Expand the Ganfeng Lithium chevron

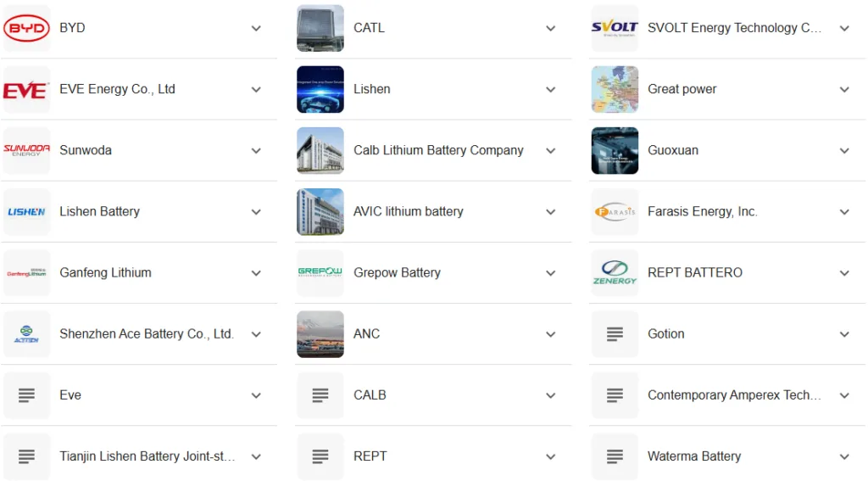(256, 273)
